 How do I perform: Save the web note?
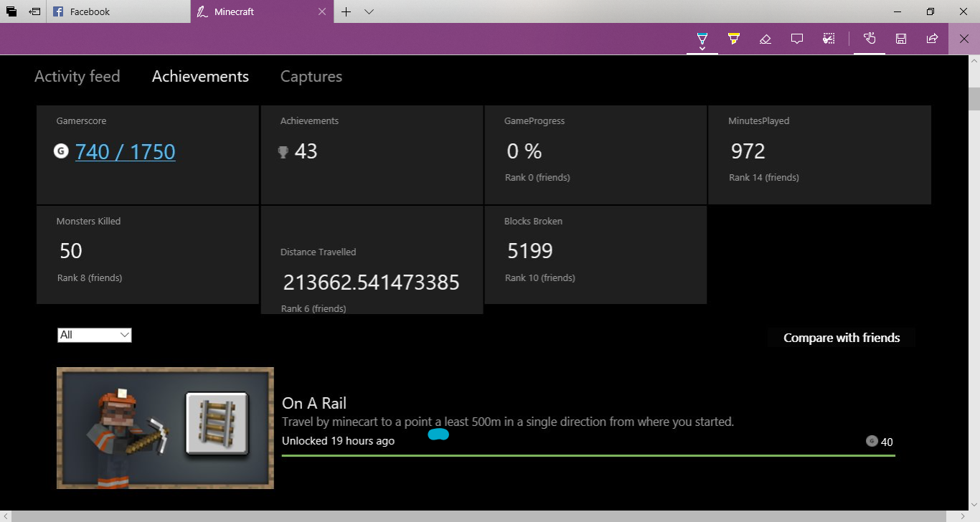(x=901, y=39)
